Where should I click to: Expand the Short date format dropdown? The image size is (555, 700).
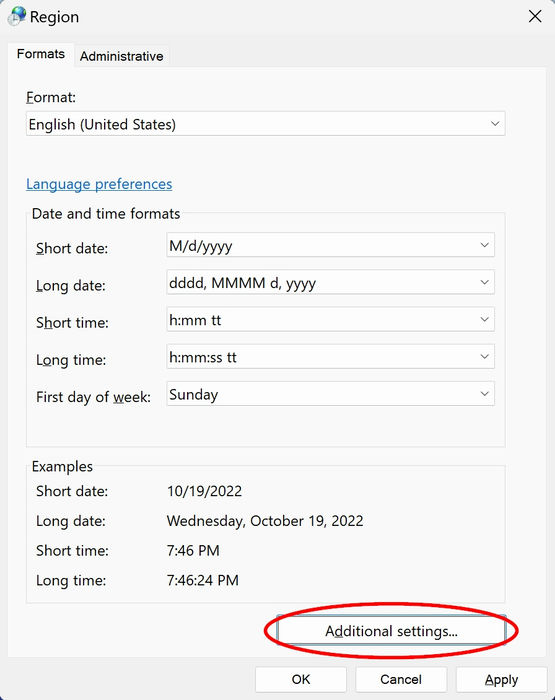484,245
